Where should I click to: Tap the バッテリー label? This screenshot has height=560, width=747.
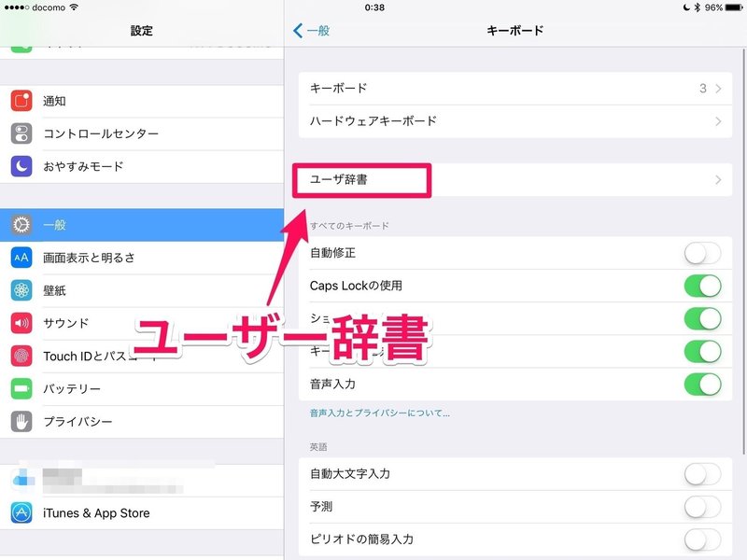(x=72, y=389)
